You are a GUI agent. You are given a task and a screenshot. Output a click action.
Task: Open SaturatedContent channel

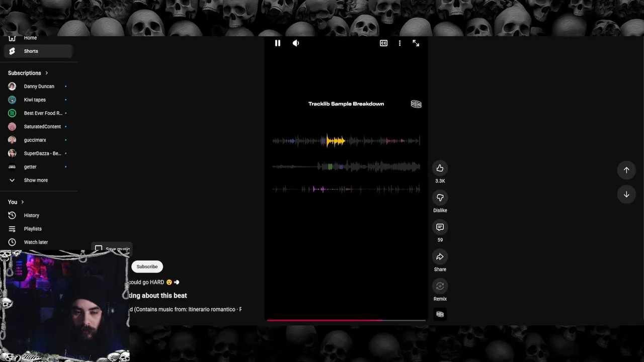(38, 127)
